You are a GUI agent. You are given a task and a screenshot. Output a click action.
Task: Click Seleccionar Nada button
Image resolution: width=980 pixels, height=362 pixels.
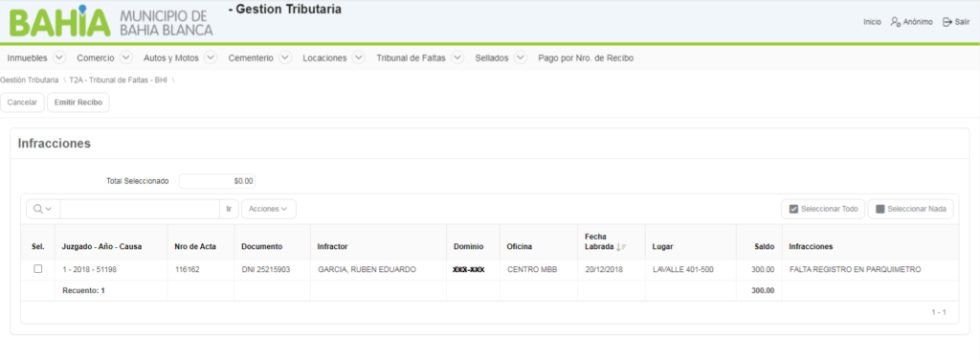click(911, 209)
